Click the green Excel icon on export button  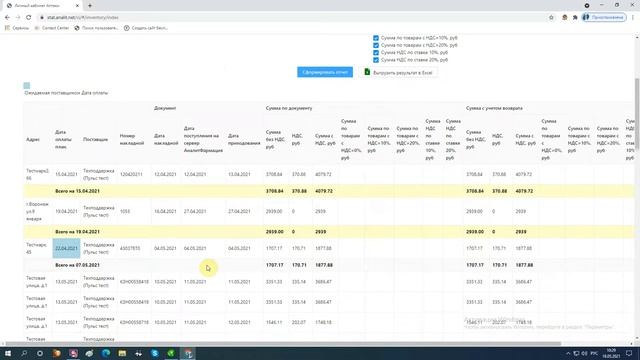pos(367,72)
